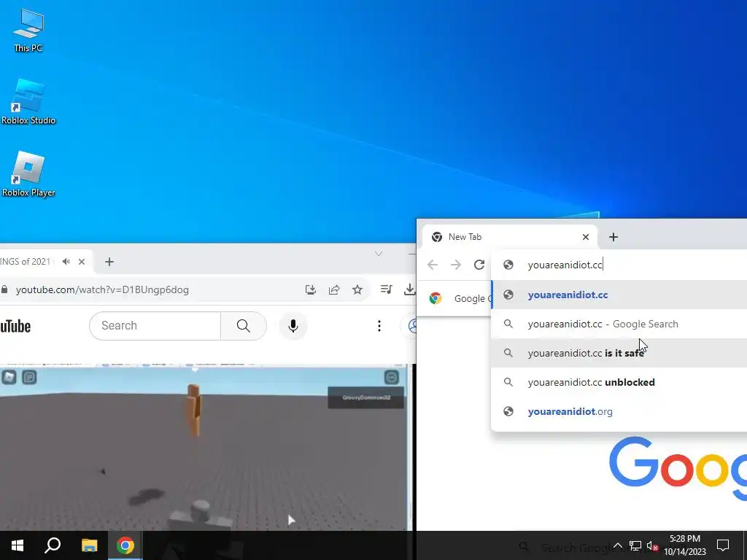This screenshot has height=560, width=747.
Task: Select the New Tab tab
Action: (510, 237)
